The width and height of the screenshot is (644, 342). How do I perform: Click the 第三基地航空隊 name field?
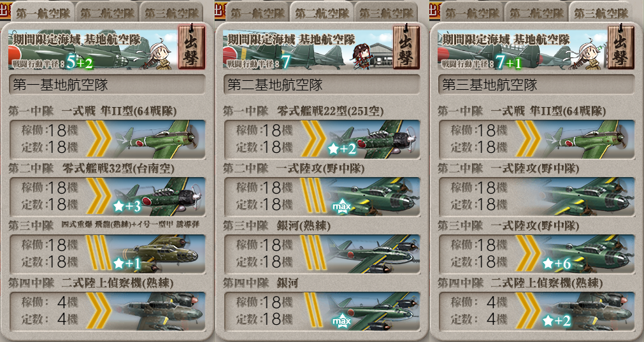pyautogui.click(x=536, y=85)
